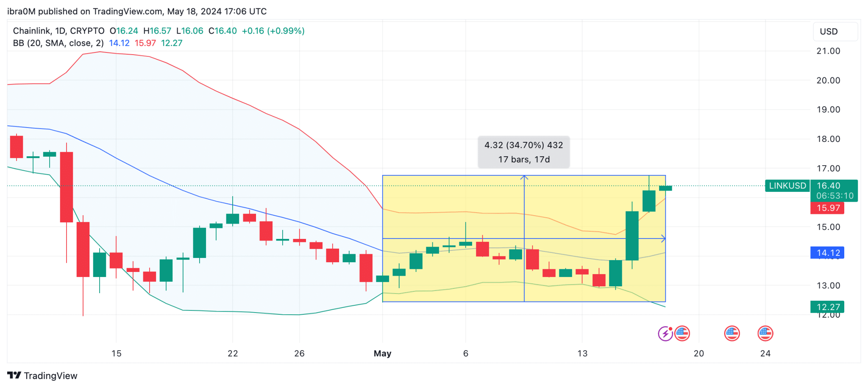Screen dimensions: 868x388
Task: Click the date axis label 20
Action: 698,353
